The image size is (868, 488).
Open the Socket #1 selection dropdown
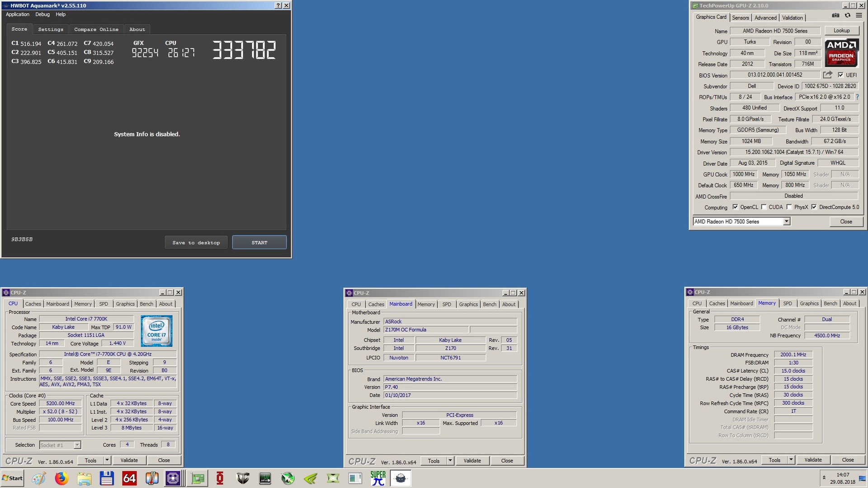click(77, 445)
